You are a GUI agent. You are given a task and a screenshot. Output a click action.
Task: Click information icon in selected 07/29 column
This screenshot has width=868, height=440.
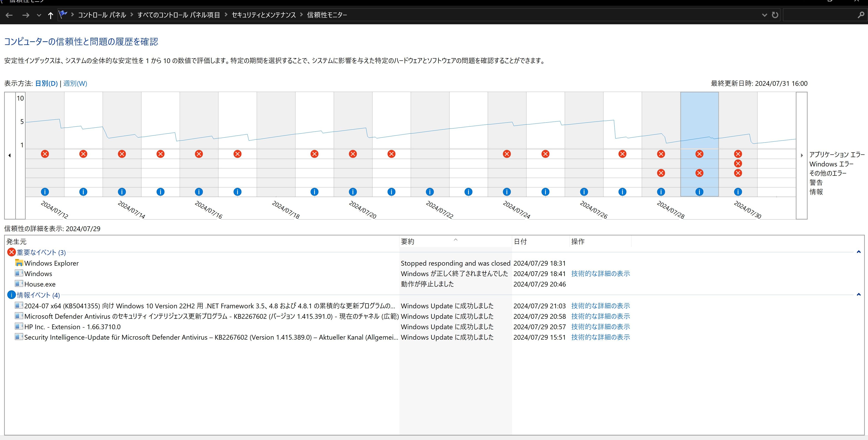[x=699, y=192]
